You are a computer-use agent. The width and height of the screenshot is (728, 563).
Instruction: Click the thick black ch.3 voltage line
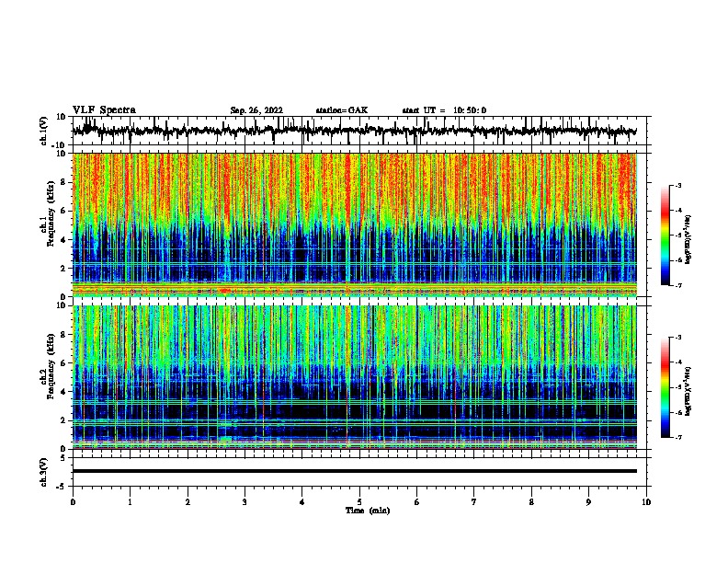355,471
